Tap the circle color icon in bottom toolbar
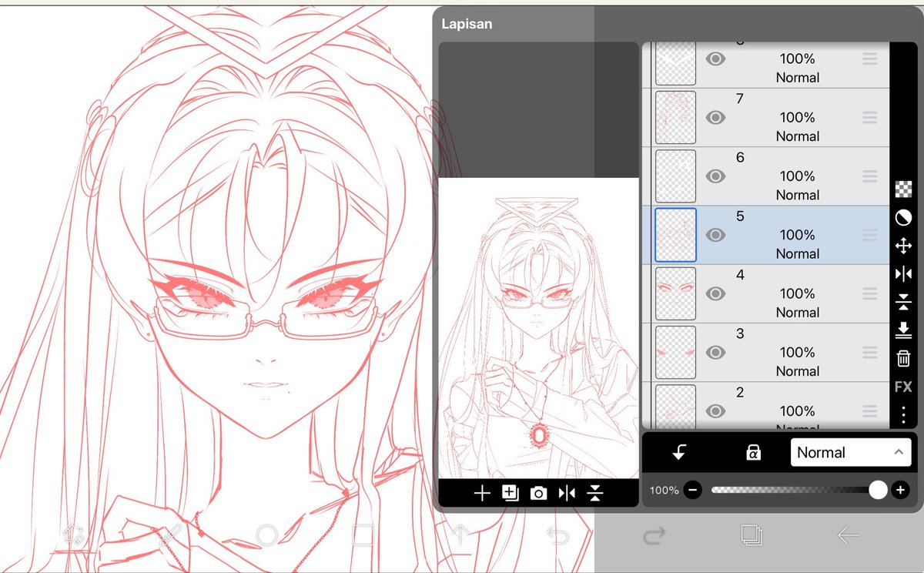This screenshot has width=924, height=573. (x=266, y=535)
